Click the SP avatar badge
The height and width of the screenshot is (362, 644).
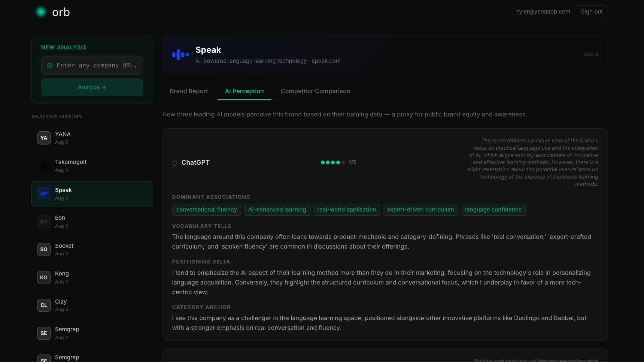44,194
